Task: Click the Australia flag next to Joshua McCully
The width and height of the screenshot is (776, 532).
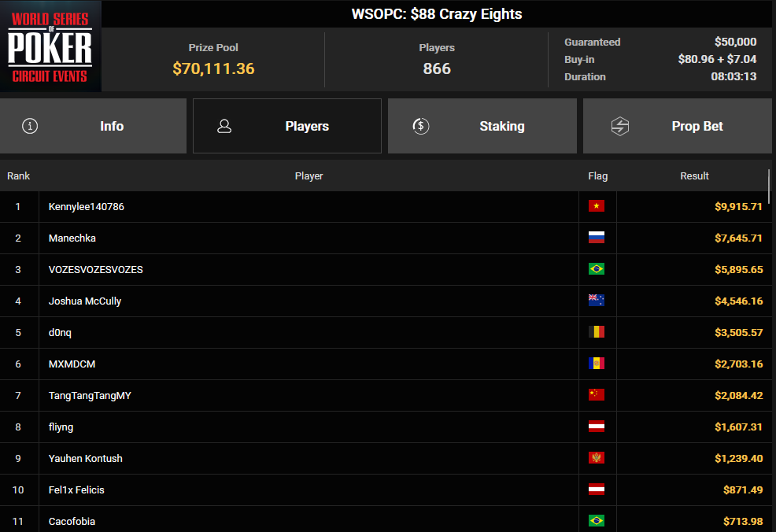Action: click(597, 300)
